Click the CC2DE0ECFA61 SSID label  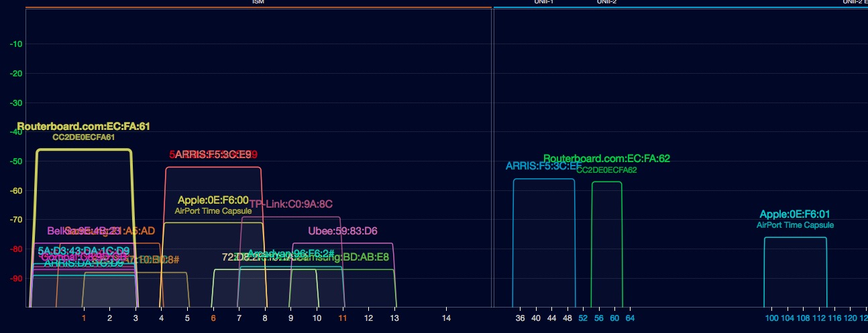coord(84,137)
